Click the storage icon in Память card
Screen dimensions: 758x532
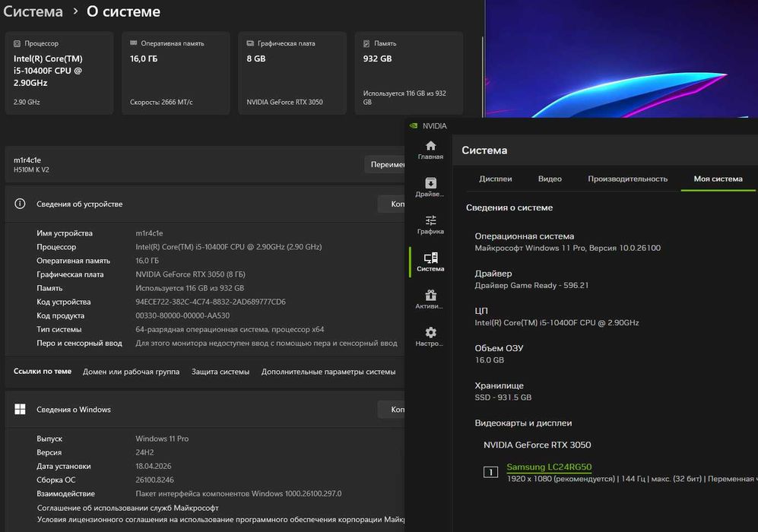[366, 43]
